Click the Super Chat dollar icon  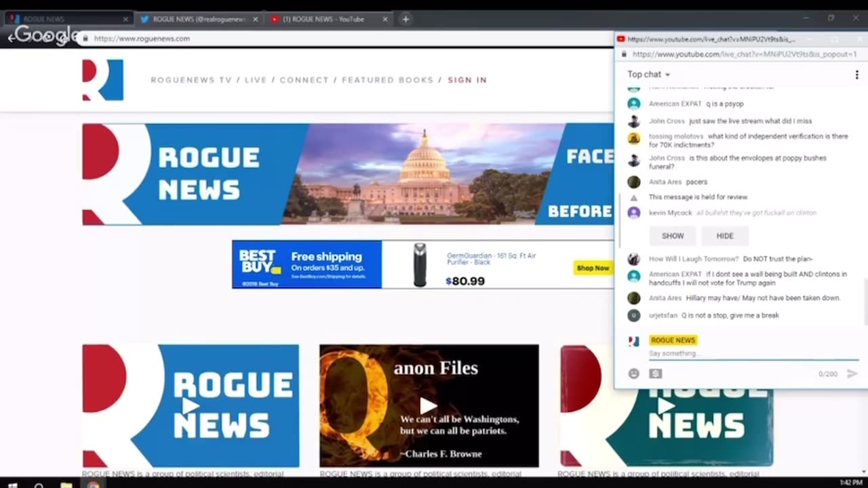click(655, 373)
